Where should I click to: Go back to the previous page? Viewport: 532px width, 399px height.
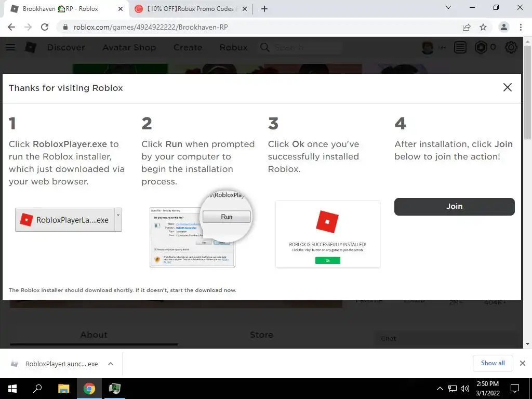pyautogui.click(x=11, y=27)
